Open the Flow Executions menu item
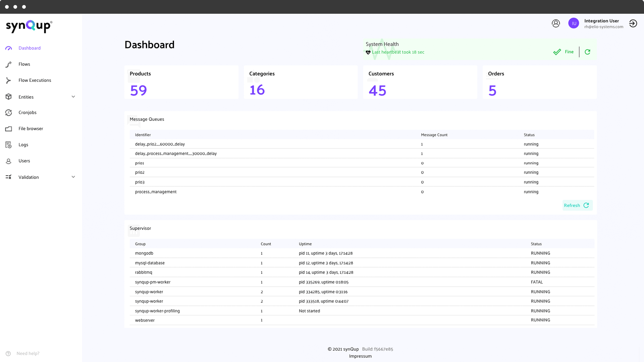Image resolution: width=644 pixels, height=362 pixels. 35,80
